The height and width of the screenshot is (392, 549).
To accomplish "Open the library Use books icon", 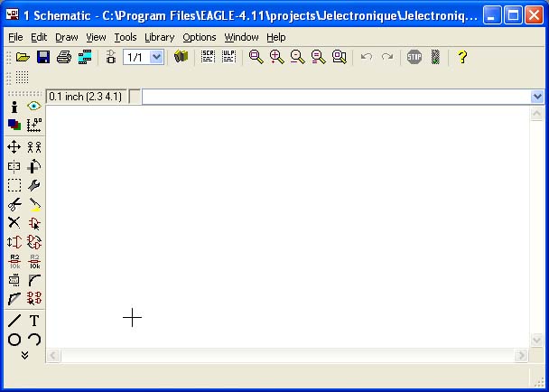I will (181, 57).
